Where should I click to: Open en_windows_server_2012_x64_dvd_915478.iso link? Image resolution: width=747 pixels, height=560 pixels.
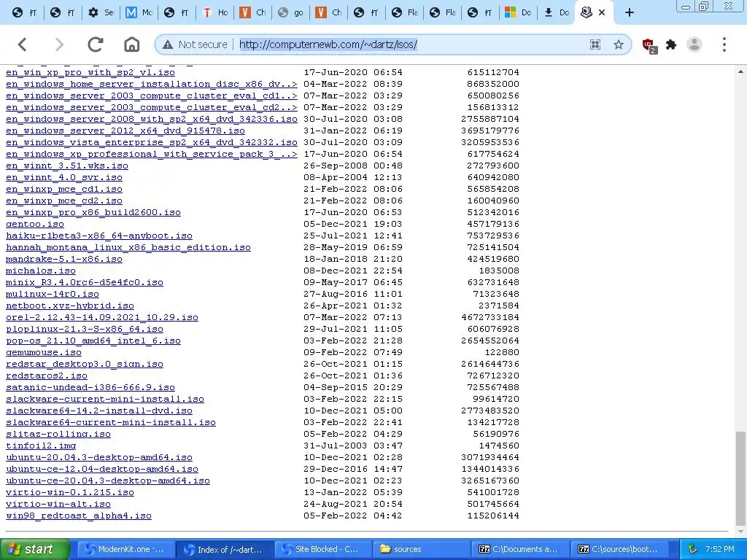(125, 131)
